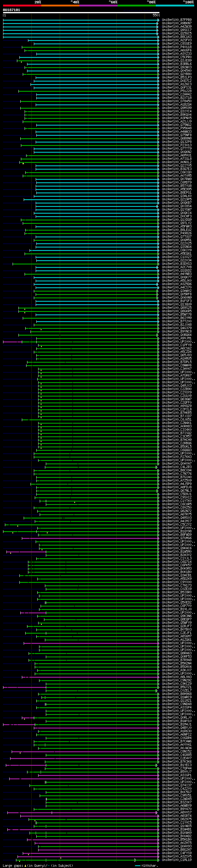Open hit UniRef100_A6CS62
Image resolution: width=197 pixels, height=868 pixels.
pyautogui.click(x=177, y=349)
